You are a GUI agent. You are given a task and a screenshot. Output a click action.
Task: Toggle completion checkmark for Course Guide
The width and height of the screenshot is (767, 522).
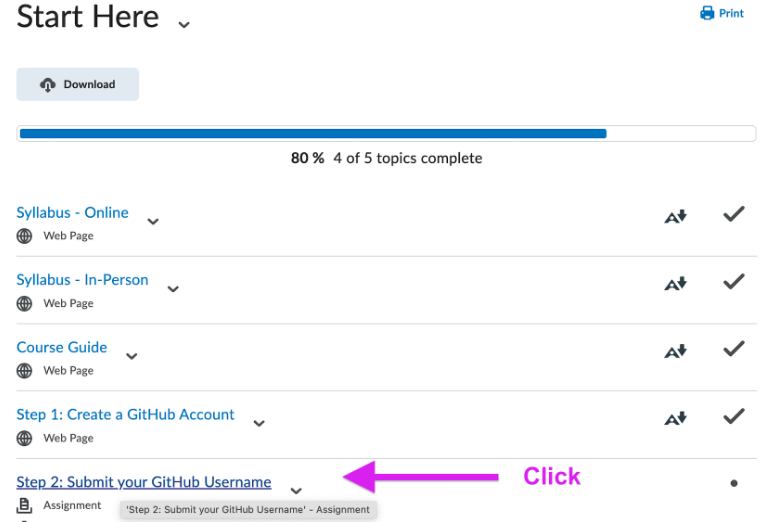coord(734,349)
